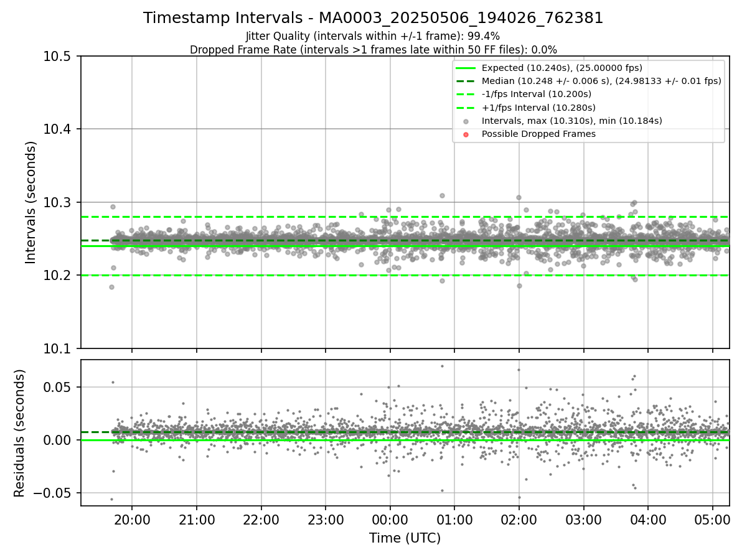Image resolution: width=747 pixels, height=560 pixels.
Task: Click legend entry Intervals max, min
Action: click(572, 121)
